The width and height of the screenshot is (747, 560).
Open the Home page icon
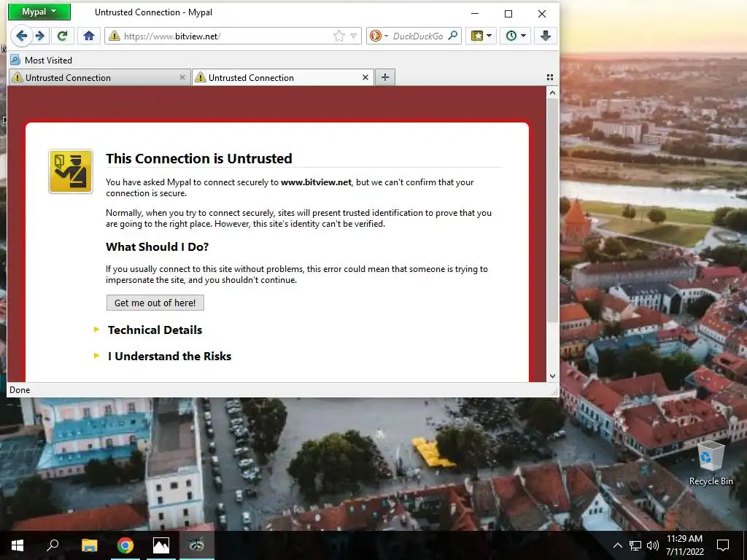[88, 36]
